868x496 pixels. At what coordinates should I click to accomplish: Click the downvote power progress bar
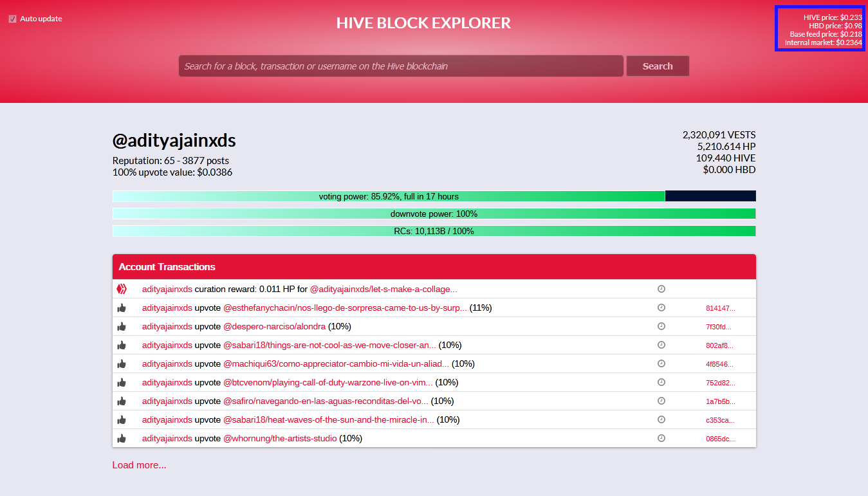tap(434, 214)
